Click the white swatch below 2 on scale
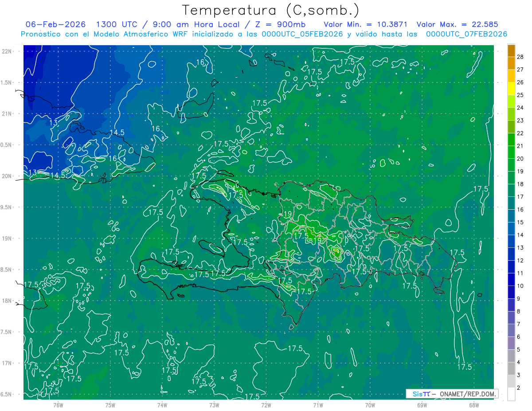The height and width of the screenshot is (411, 532). pyautogui.click(x=511, y=394)
